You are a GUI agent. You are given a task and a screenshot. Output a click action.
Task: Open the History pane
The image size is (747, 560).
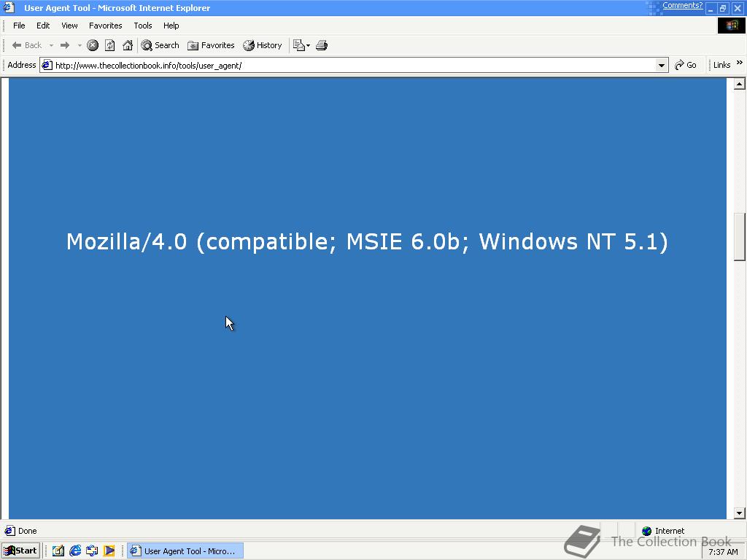click(x=263, y=45)
